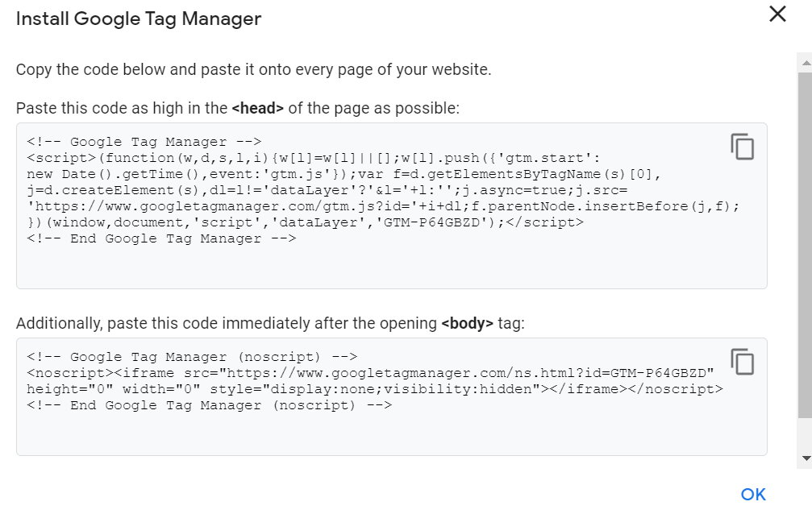The width and height of the screenshot is (812, 514).
Task: Click the scrollbar up arrow
Action: 806,63
